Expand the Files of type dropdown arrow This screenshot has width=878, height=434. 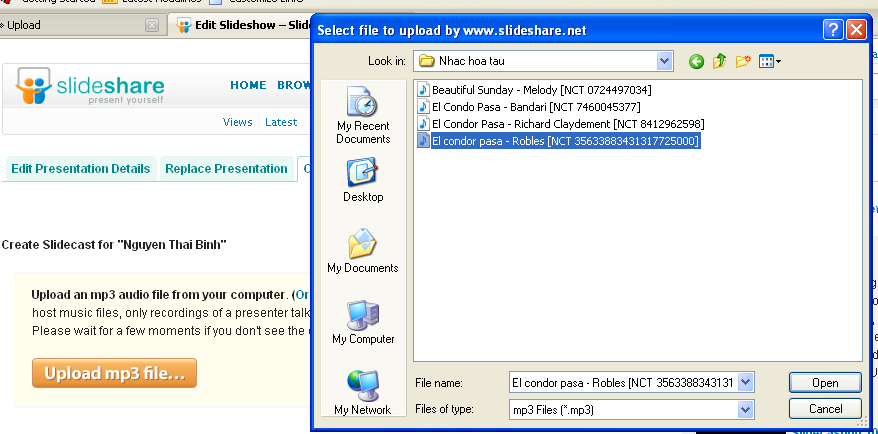tap(745, 409)
